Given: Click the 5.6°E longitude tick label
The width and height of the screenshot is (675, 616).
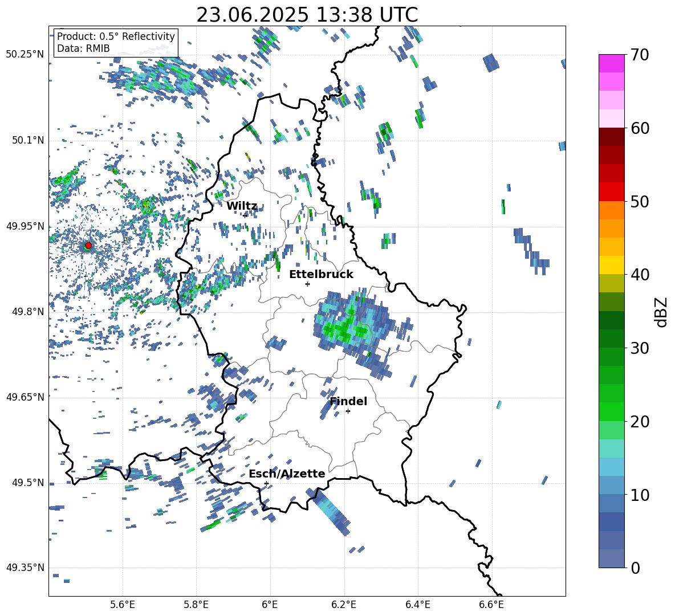Looking at the screenshot, I should pyautogui.click(x=123, y=605).
